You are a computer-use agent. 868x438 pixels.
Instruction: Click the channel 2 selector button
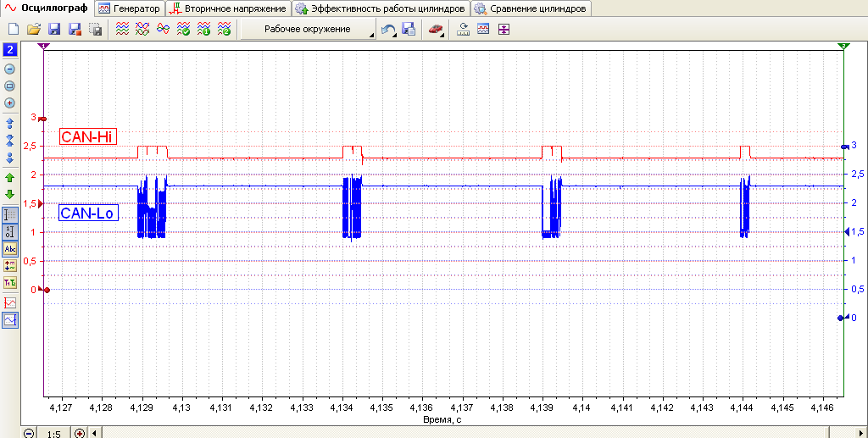click(x=10, y=50)
